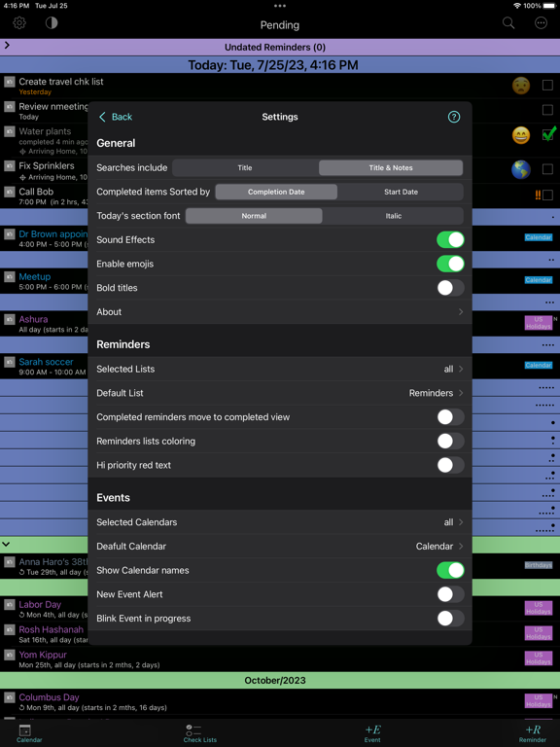
Task: Sort completed items by Completion Date
Action: (x=276, y=192)
